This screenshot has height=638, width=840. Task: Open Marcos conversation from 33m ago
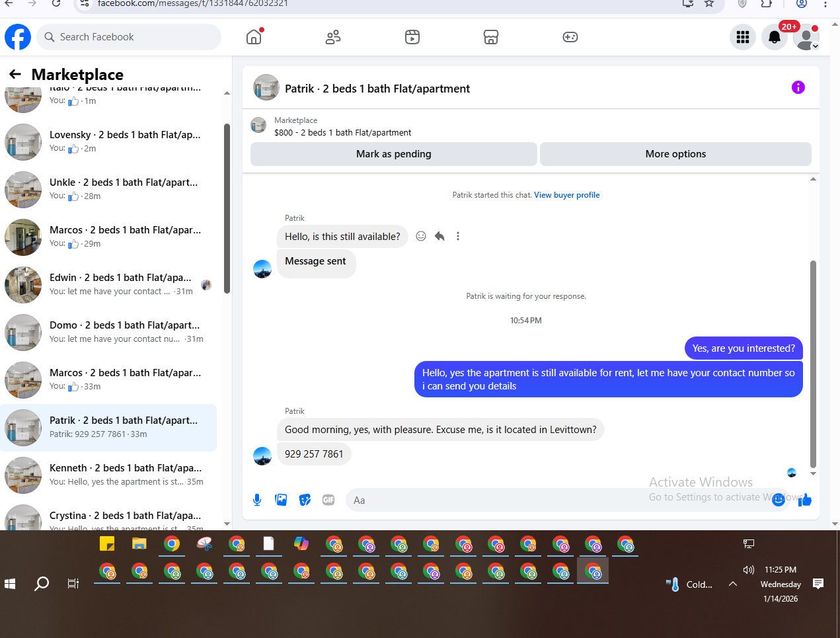[108, 380]
